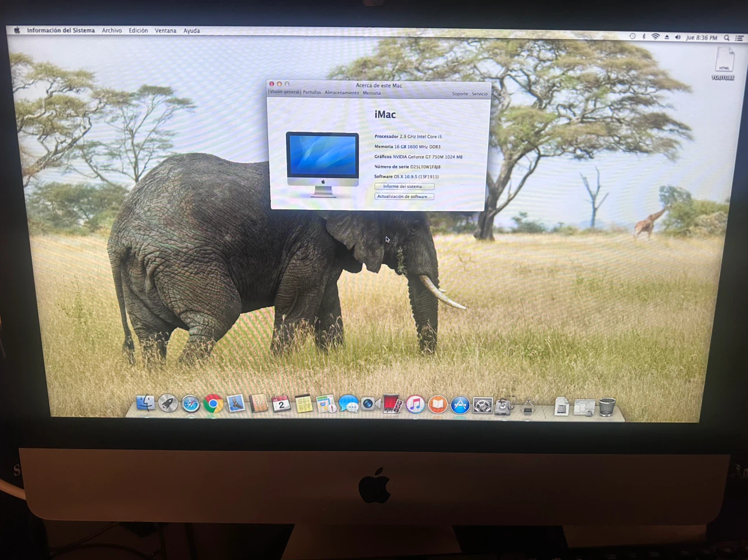Click Memoria 16 GB 1600 MHz text
The height and width of the screenshot is (560, 748).
(x=408, y=146)
